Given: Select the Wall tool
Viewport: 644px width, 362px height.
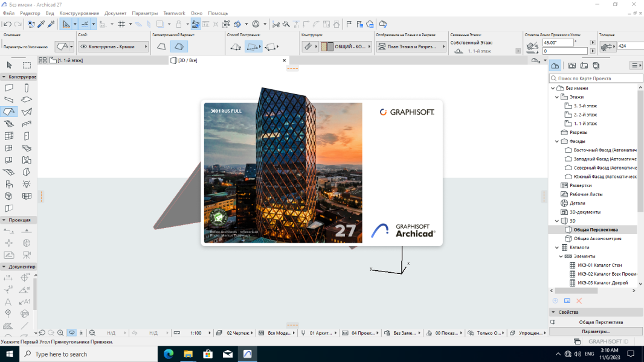Looking at the screenshot, I should [8, 87].
